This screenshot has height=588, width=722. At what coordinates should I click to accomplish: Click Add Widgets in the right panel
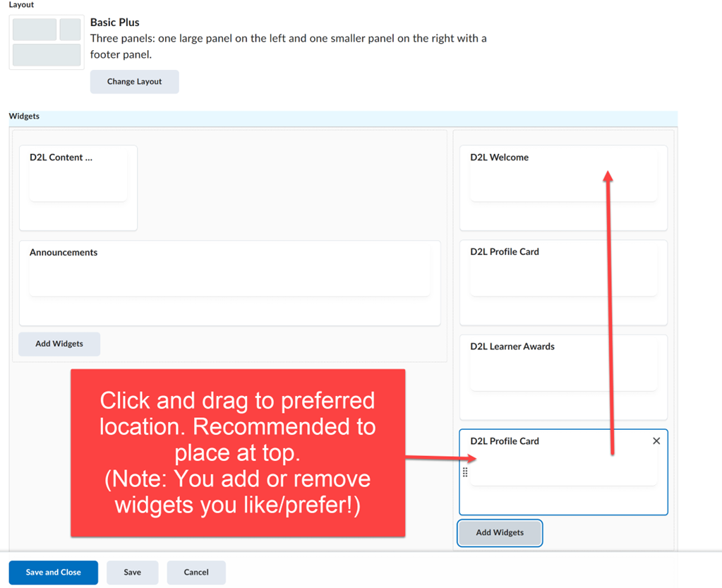coord(500,533)
